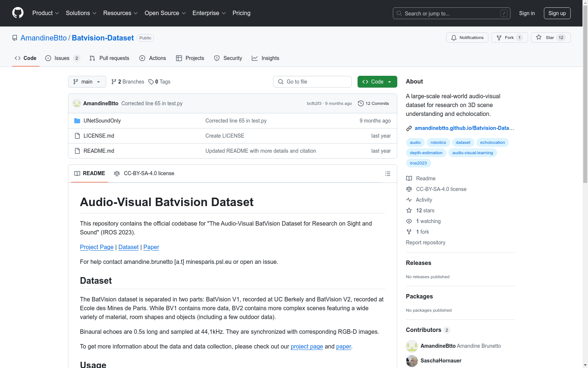The image size is (588, 368).
Task: Click the Activity pulse icon
Action: pyautogui.click(x=409, y=200)
